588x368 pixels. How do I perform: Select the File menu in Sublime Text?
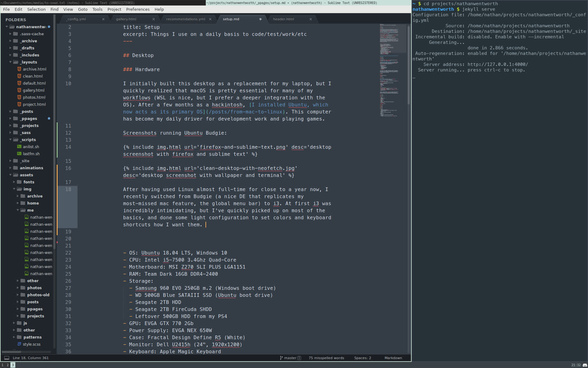6,9
